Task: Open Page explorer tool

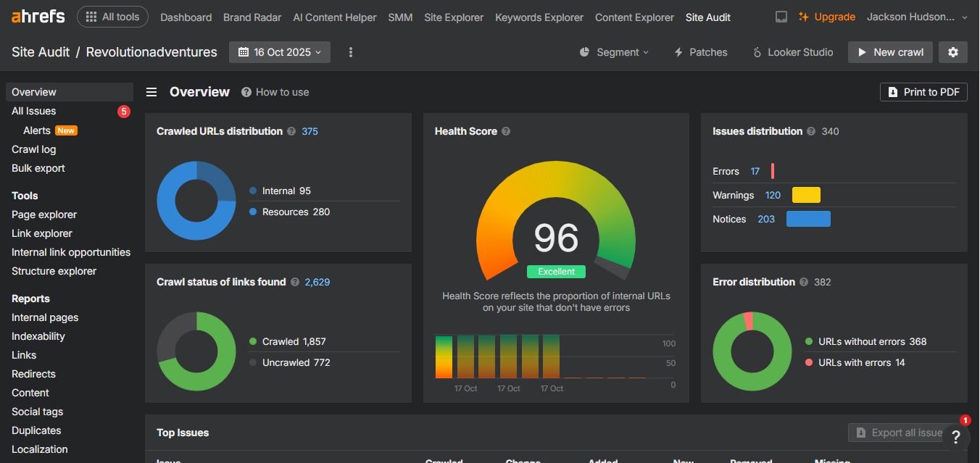Action: 44,214
